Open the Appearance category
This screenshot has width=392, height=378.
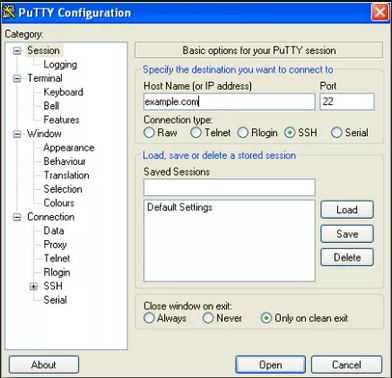(x=69, y=148)
